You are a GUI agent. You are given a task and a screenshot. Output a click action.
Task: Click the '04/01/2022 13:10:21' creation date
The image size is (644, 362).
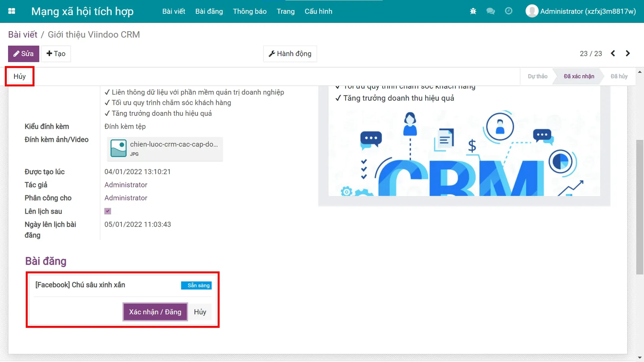[x=138, y=172]
